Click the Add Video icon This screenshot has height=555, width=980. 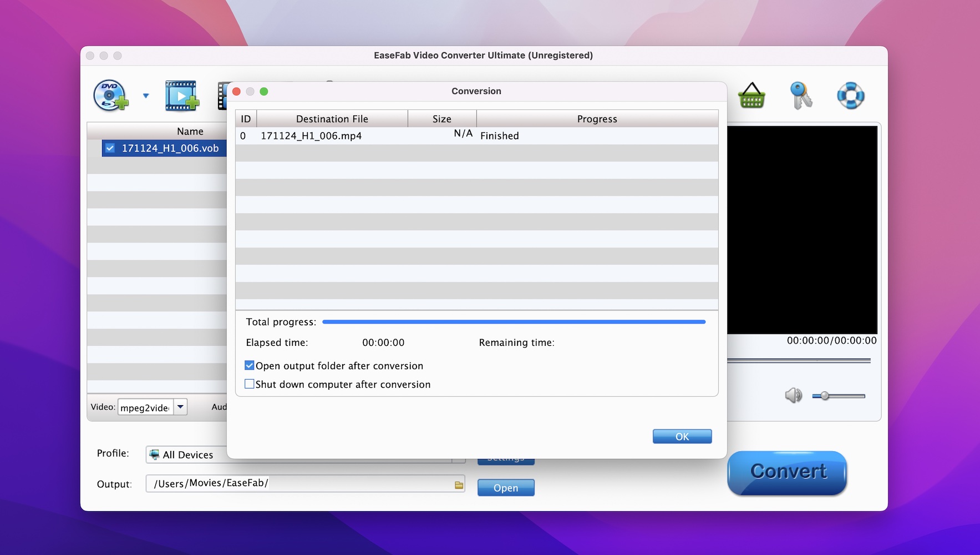coord(182,95)
